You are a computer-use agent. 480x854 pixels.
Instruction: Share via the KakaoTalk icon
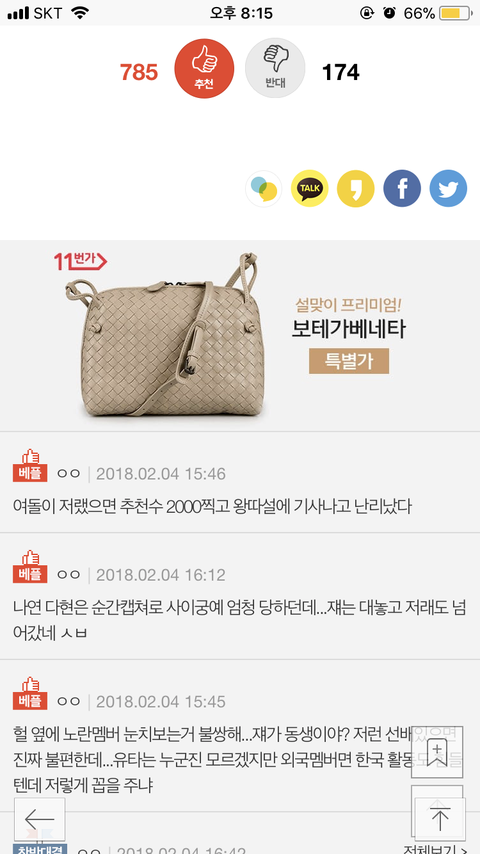[x=309, y=188]
